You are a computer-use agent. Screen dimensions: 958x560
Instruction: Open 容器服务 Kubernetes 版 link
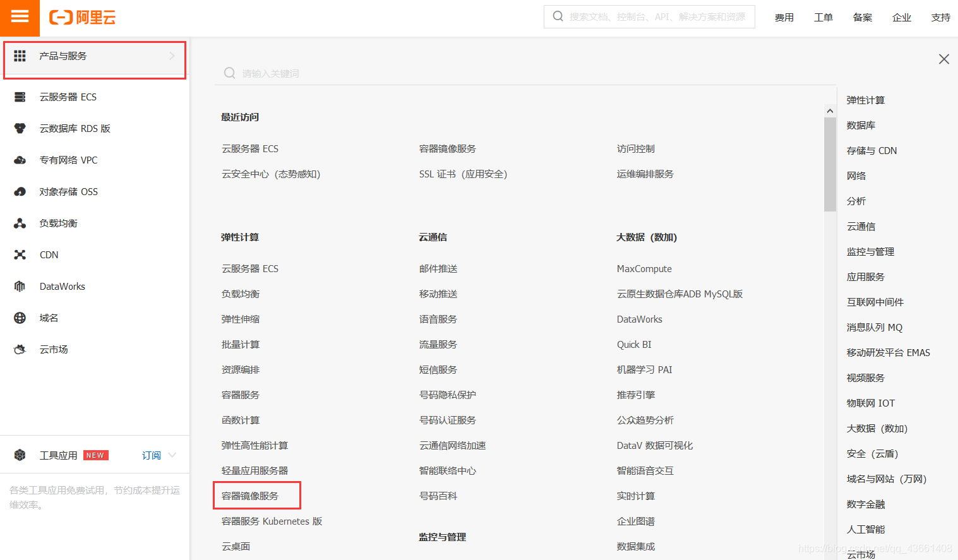pos(272,521)
